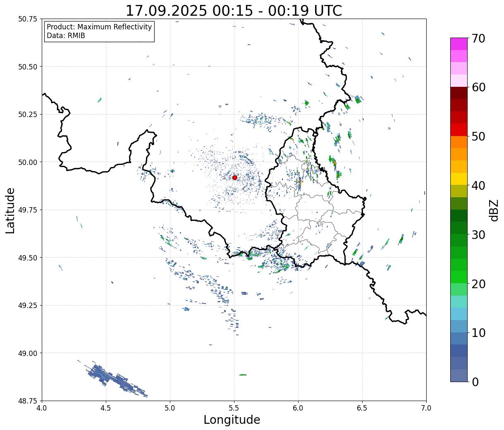Click the 48.75 latitude tick label
The height and width of the screenshot is (430, 504).
27,401
